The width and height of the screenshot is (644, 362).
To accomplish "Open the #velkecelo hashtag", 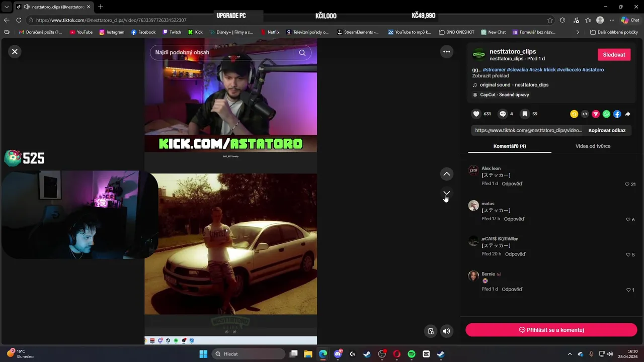I will (569, 69).
